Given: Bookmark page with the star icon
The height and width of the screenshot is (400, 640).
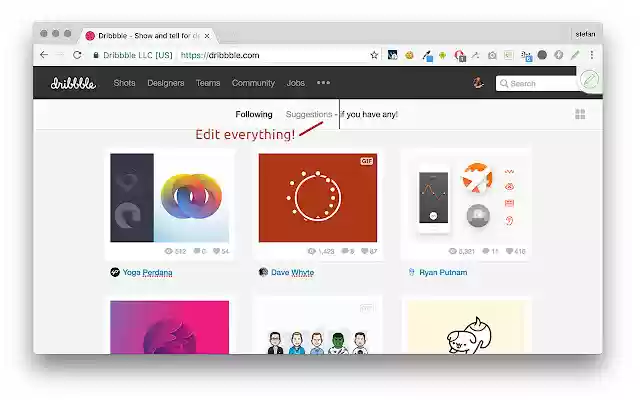Looking at the screenshot, I should [374, 55].
